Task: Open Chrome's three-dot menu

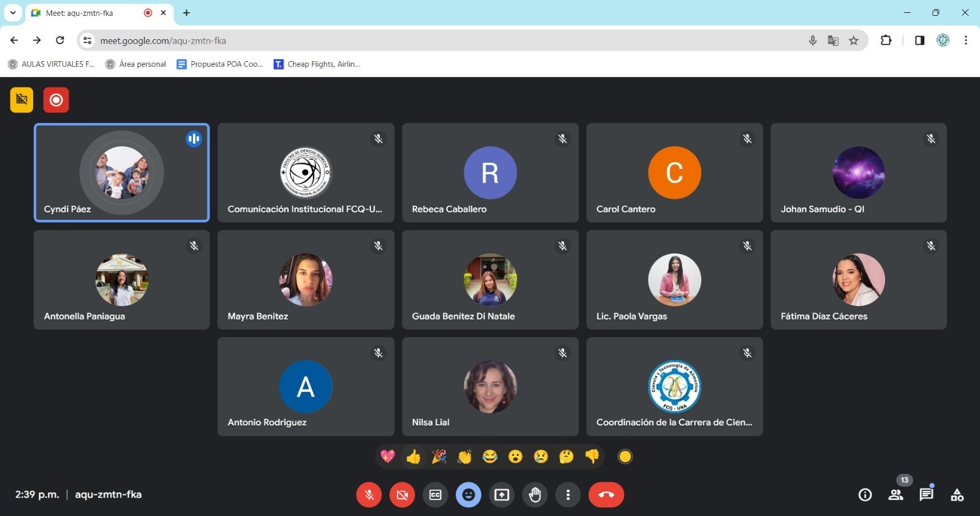Action: coord(965,40)
